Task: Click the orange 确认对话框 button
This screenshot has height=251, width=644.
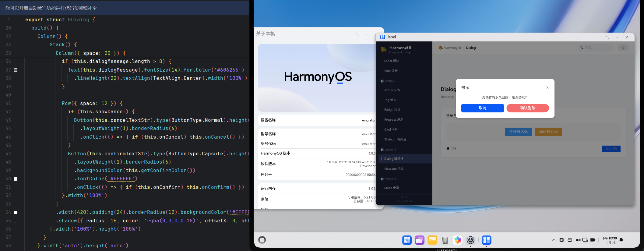Action: tap(548, 132)
